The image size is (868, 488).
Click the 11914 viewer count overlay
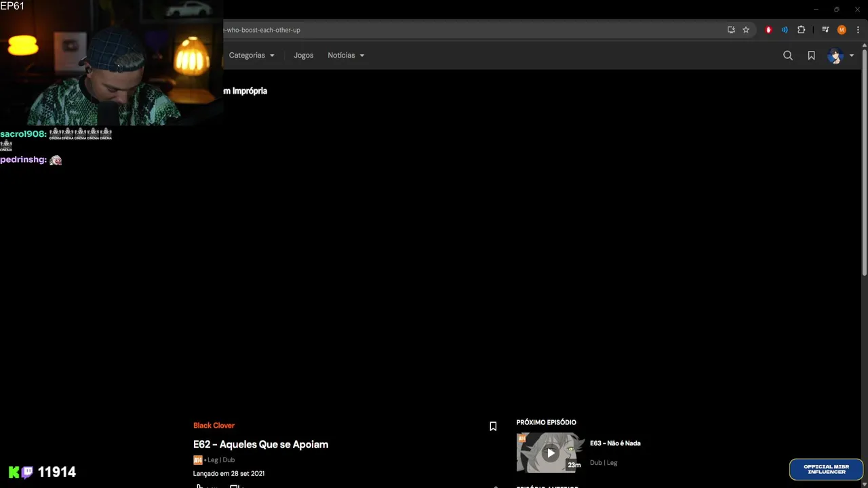click(x=57, y=472)
